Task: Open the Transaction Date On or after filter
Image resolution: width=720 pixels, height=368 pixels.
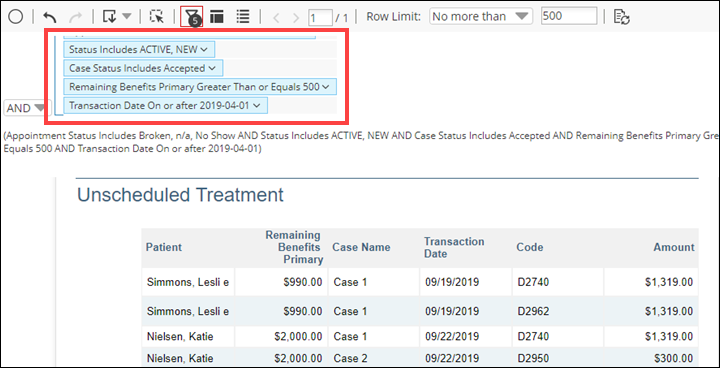Action: (x=165, y=105)
